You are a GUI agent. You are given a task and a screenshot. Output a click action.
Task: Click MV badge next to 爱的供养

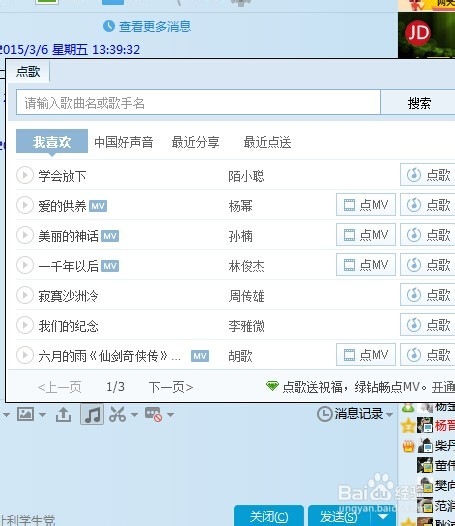98,206
